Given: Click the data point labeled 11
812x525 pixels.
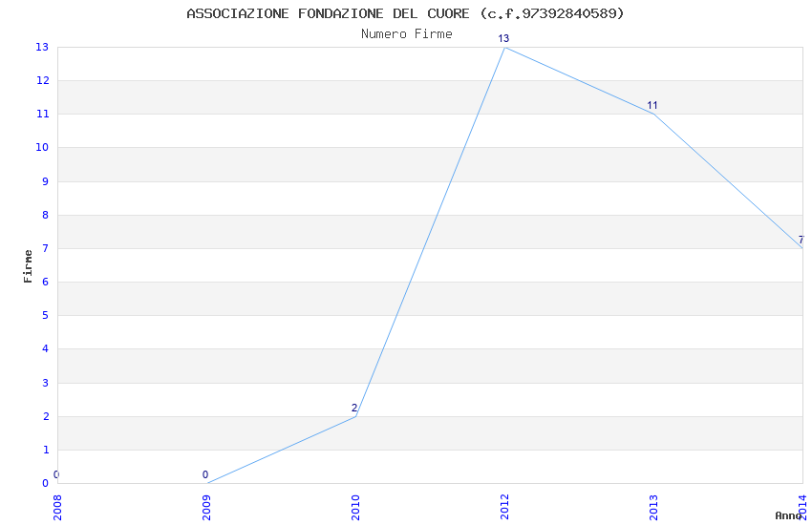Looking at the screenshot, I should pos(653,114).
